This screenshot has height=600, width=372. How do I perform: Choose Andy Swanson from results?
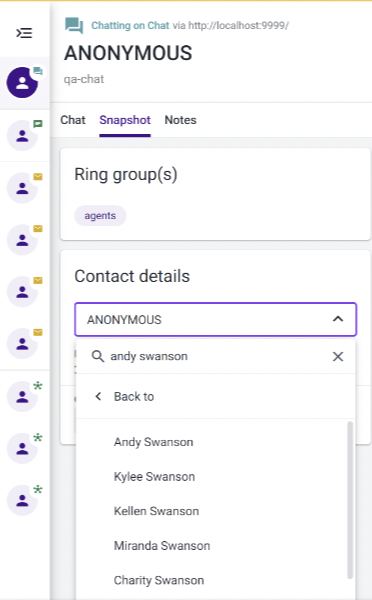[153, 442]
